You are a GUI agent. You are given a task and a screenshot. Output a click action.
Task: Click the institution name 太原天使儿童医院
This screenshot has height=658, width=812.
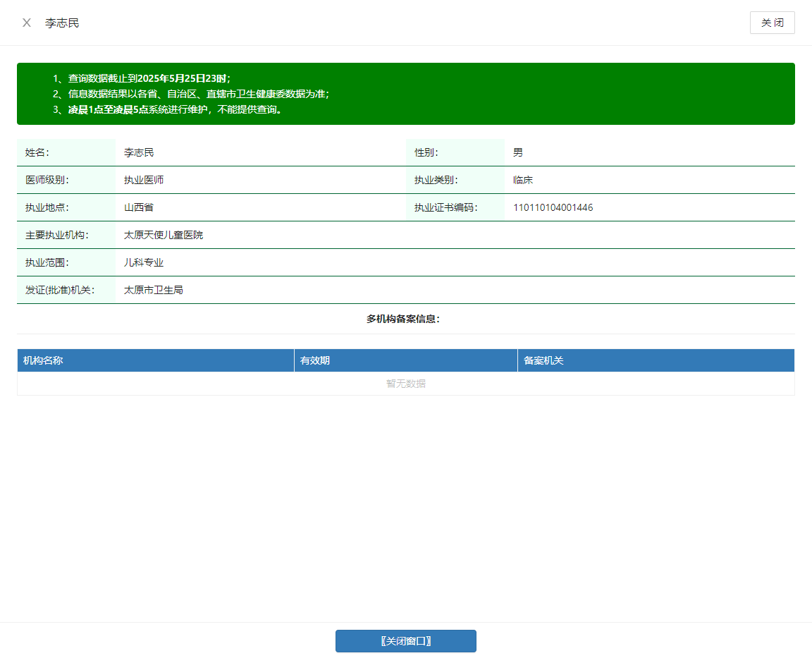[164, 235]
